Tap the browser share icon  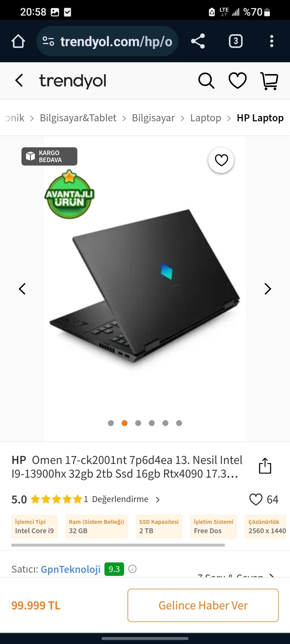tap(198, 41)
